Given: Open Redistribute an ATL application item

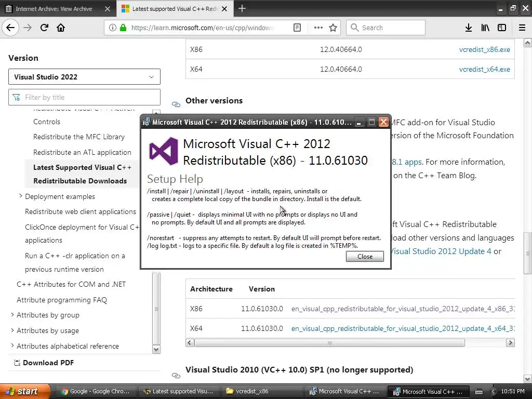Looking at the screenshot, I should click(82, 152).
